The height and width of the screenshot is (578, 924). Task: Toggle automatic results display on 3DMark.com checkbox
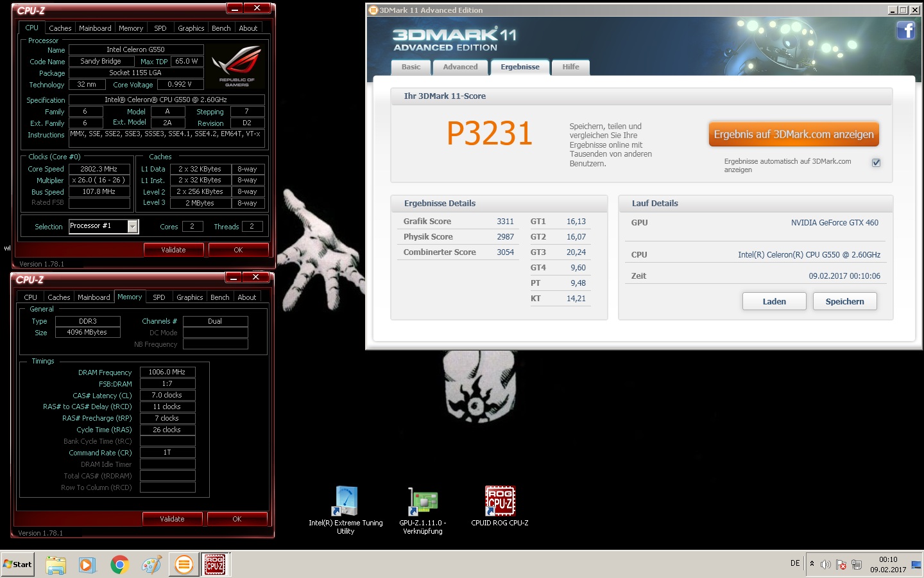pyautogui.click(x=876, y=162)
